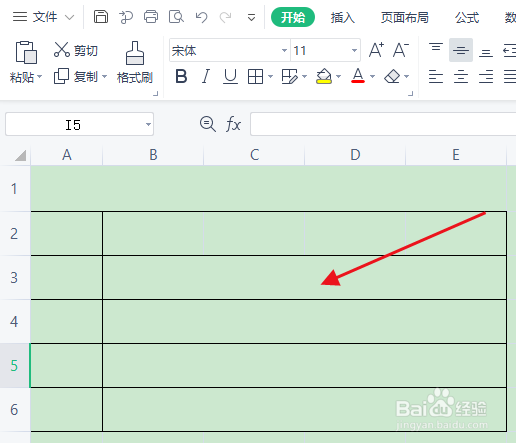Image resolution: width=516 pixels, height=443 pixels.
Task: Expand the name box dropdown
Action: [148, 124]
